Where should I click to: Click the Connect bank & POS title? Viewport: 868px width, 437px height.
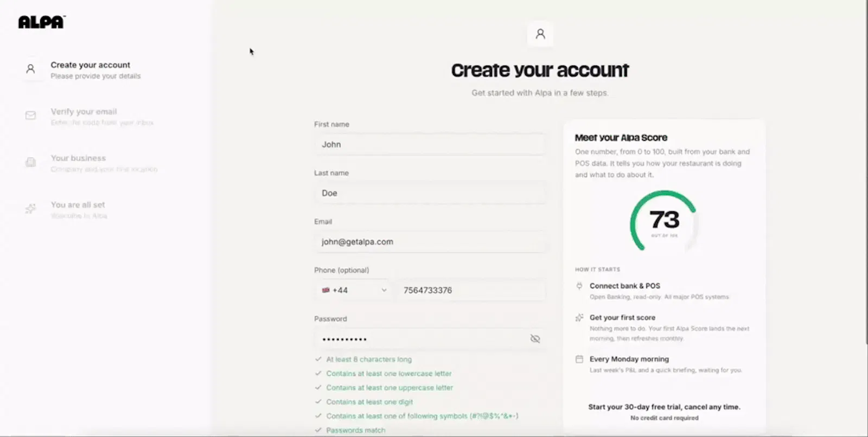coord(625,286)
